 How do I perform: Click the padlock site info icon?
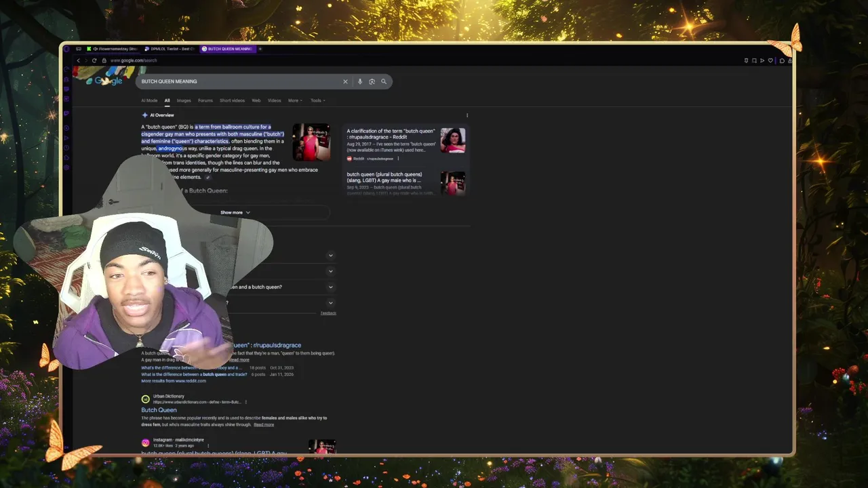(104, 60)
